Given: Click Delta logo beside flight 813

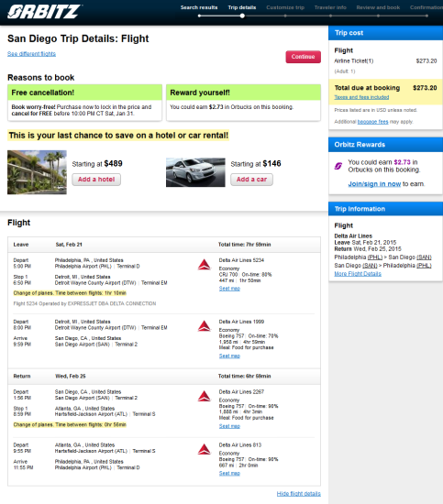Looking at the screenshot, I should [205, 449].
